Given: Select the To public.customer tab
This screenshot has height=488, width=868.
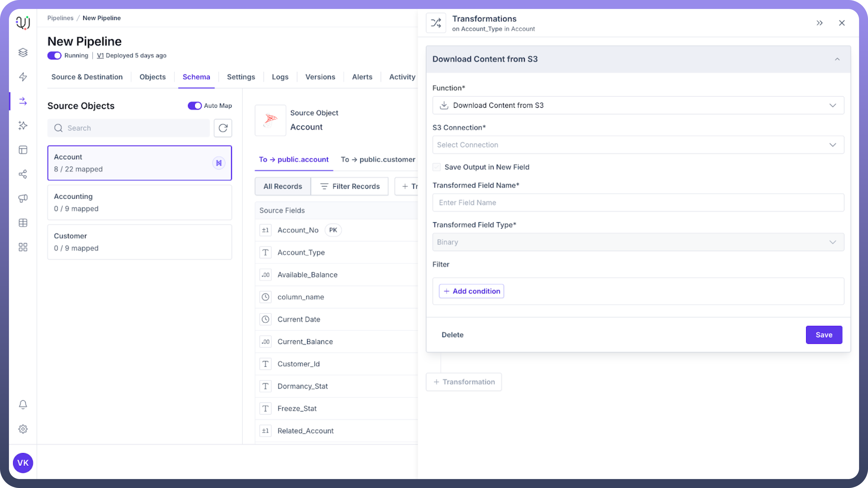Looking at the screenshot, I should 378,159.
